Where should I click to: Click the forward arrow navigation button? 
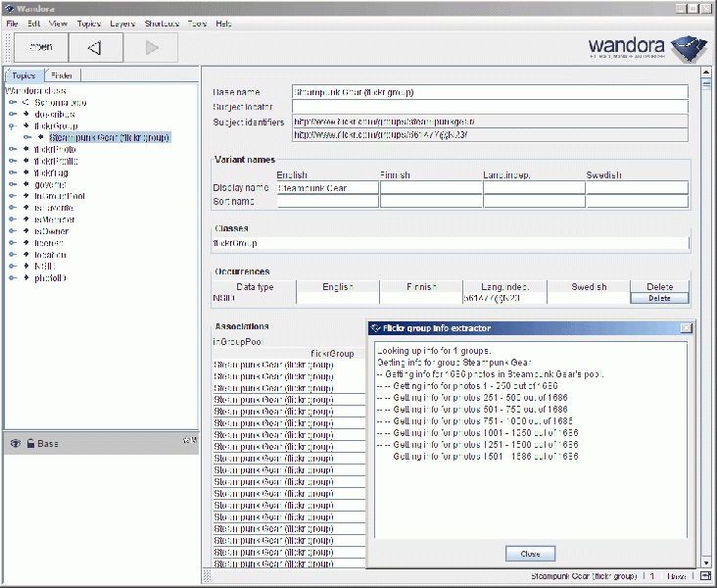click(x=150, y=47)
